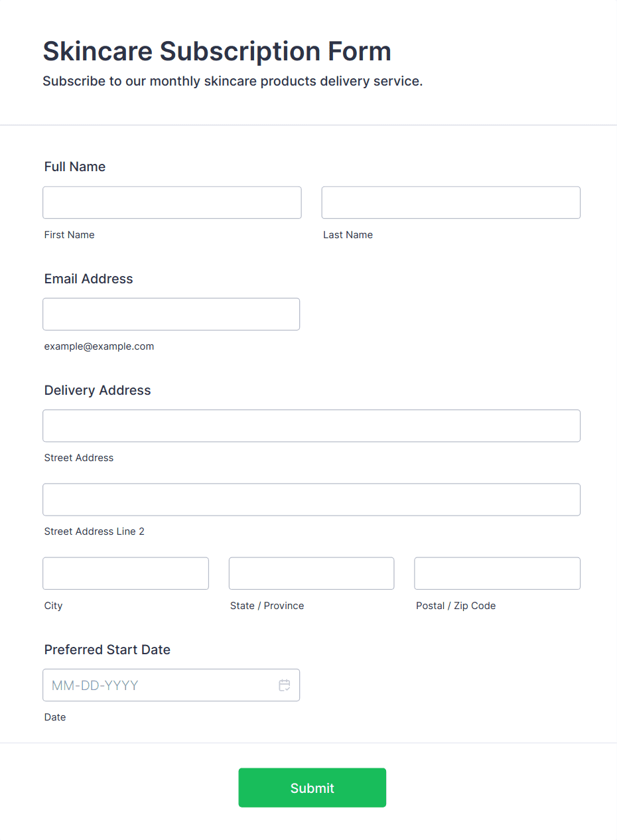Focus the Email Address input box
Image resolution: width=617 pixels, height=840 pixels.
click(171, 314)
